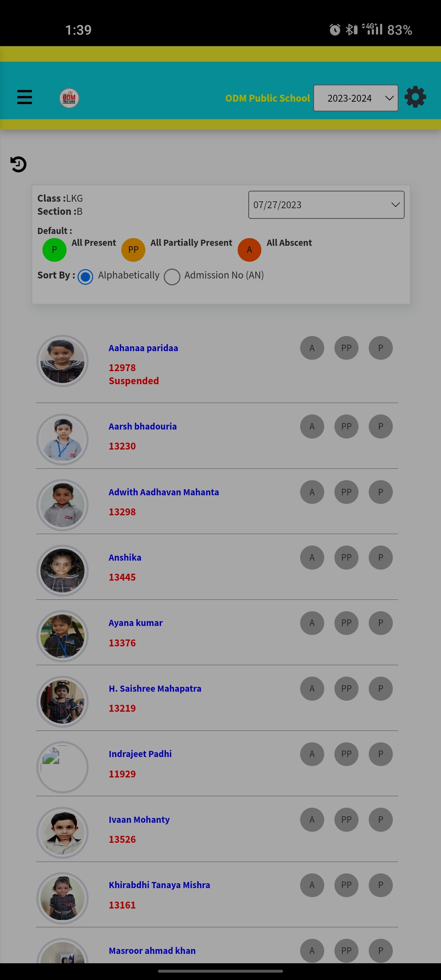
Task: Click ODM Public School title text
Action: [x=267, y=98]
